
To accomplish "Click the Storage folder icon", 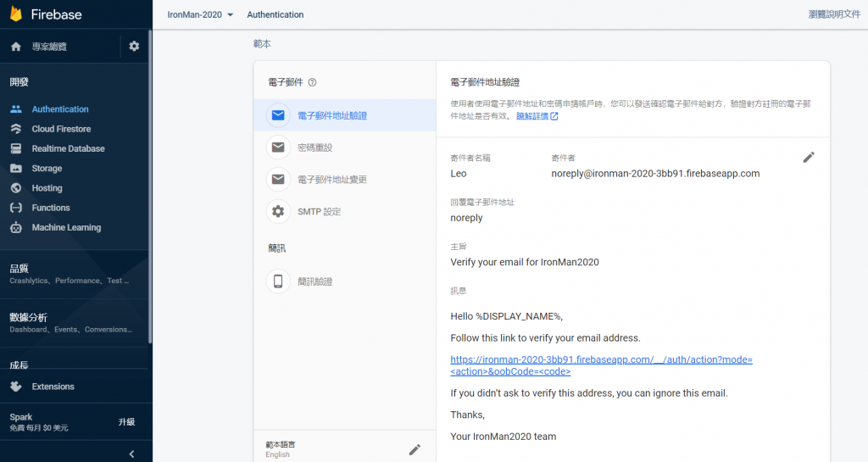I will tap(16, 168).
